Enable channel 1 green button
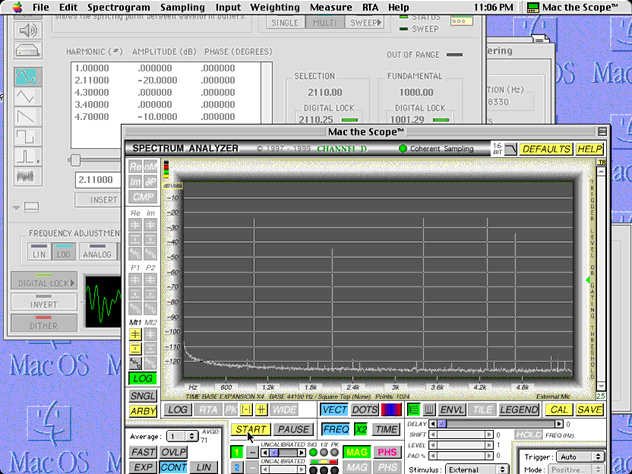 coord(237,452)
